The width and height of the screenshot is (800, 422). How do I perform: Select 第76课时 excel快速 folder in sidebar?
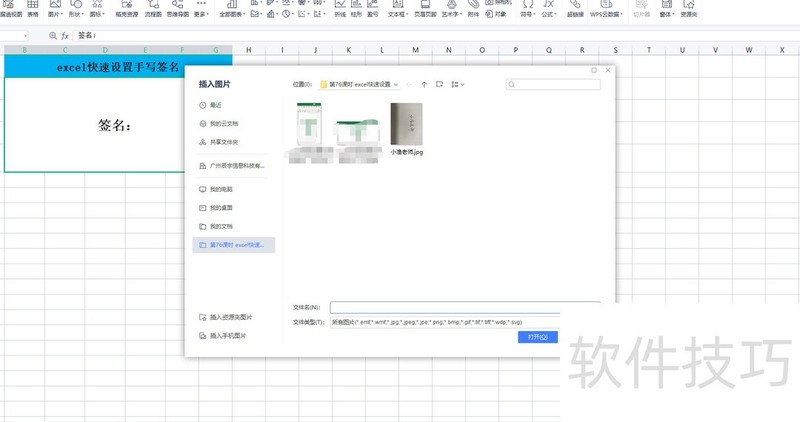[x=234, y=245]
